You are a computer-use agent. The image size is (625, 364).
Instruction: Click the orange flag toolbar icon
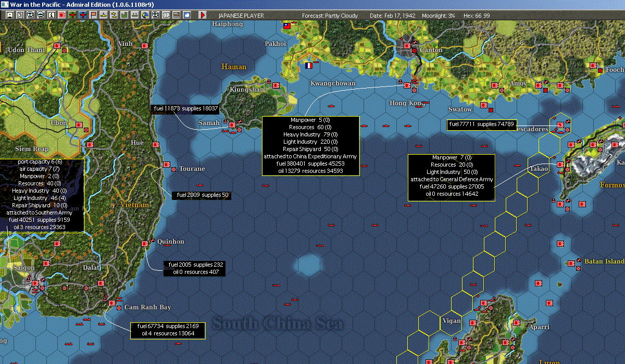[93, 15]
